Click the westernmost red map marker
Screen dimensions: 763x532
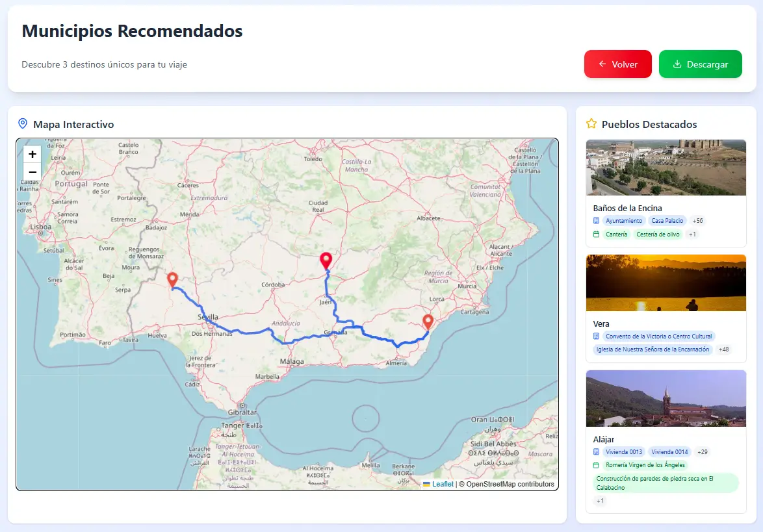(172, 279)
